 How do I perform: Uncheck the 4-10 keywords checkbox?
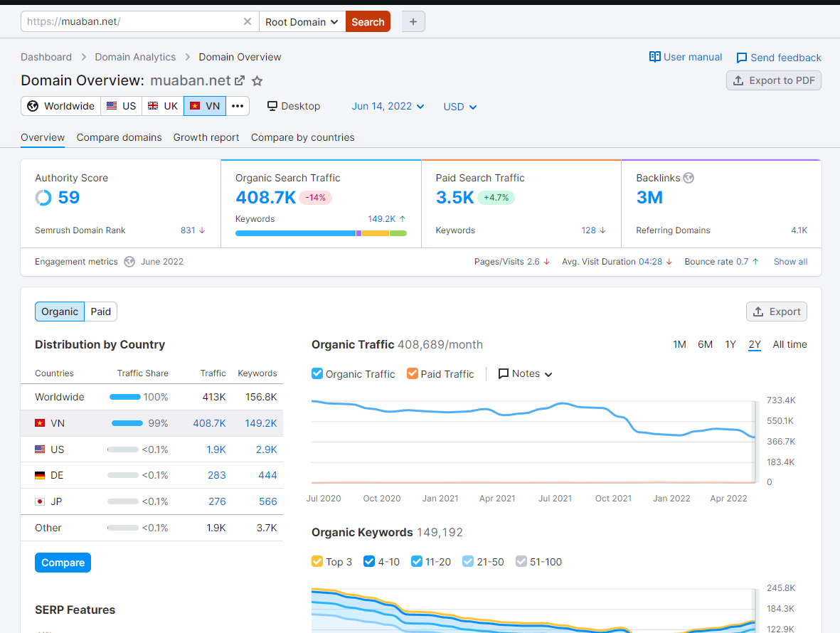(x=368, y=561)
